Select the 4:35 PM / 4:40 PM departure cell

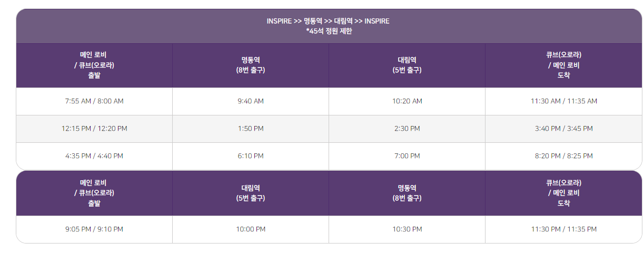point(94,156)
